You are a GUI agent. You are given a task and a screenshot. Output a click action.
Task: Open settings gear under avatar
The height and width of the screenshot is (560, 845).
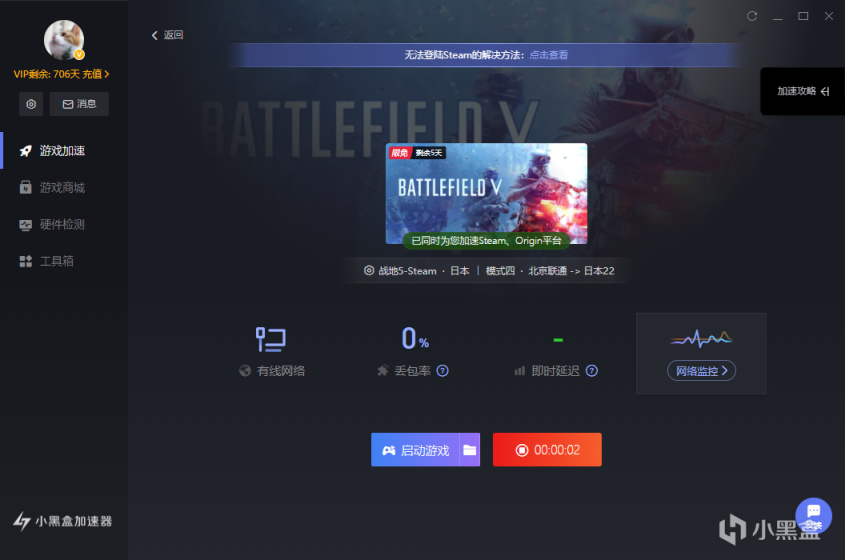click(x=31, y=104)
